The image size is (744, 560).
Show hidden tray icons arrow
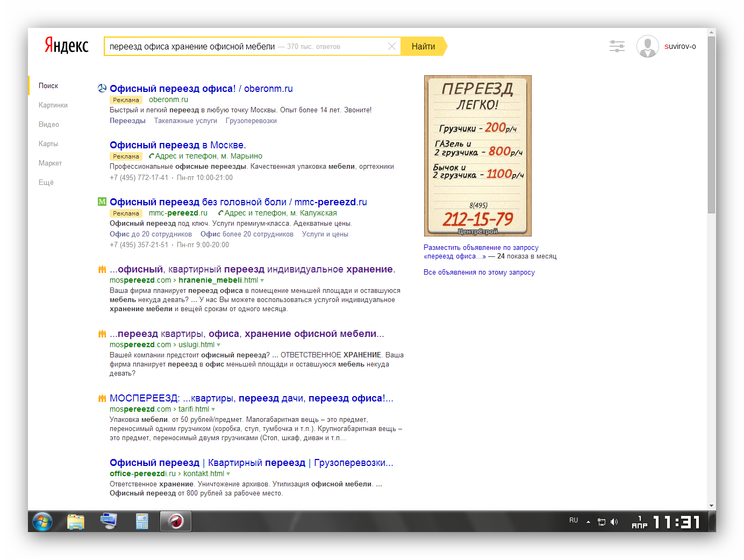click(x=588, y=522)
